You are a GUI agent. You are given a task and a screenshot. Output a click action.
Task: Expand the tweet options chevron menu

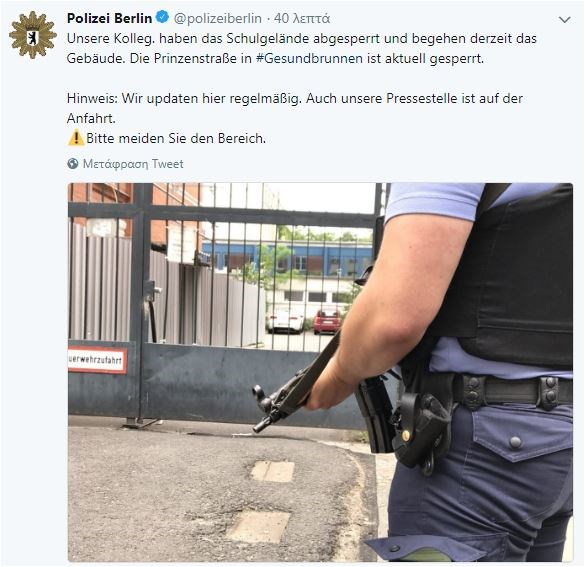coord(565,20)
